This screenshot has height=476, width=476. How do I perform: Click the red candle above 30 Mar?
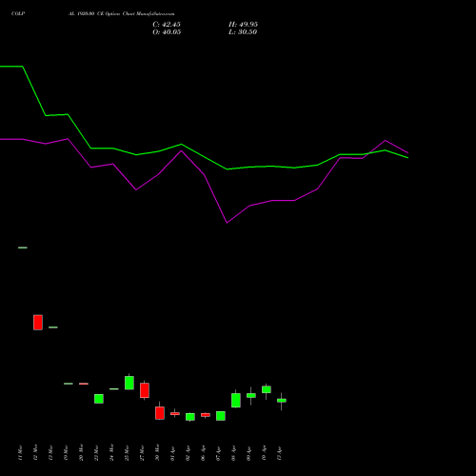(x=160, y=413)
